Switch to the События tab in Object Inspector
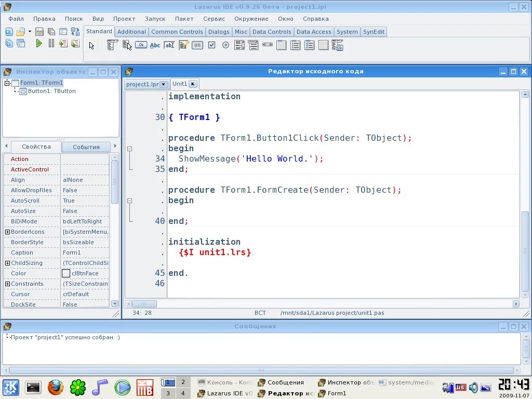The width and height of the screenshot is (532, 399). (x=86, y=147)
